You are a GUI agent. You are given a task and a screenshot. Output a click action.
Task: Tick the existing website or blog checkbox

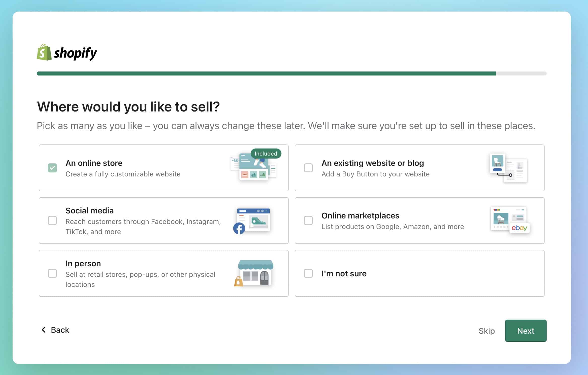308,168
